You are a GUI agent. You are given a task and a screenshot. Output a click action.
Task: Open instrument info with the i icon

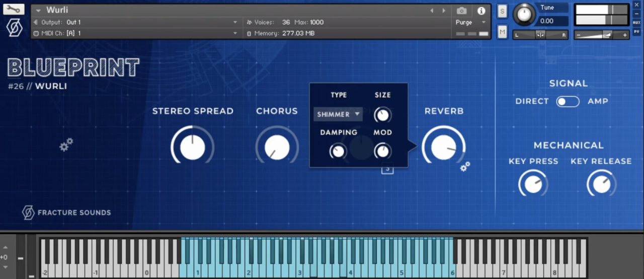481,11
